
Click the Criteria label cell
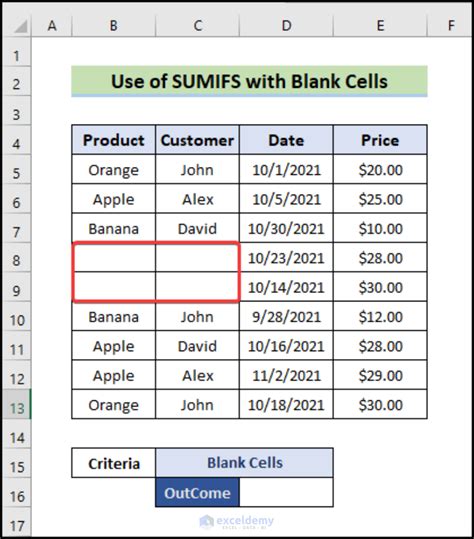[x=114, y=463]
